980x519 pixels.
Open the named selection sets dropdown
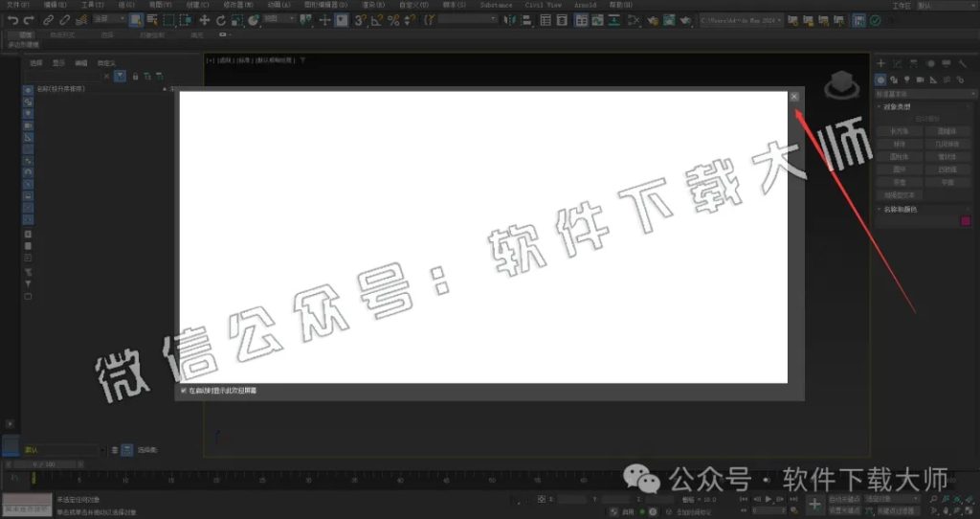coord(467,20)
